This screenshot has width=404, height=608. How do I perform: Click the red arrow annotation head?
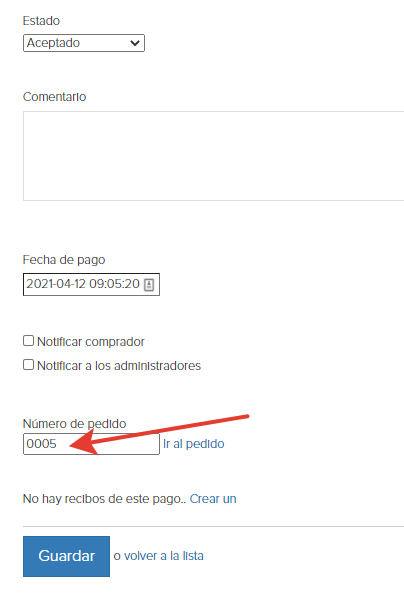pos(83,443)
